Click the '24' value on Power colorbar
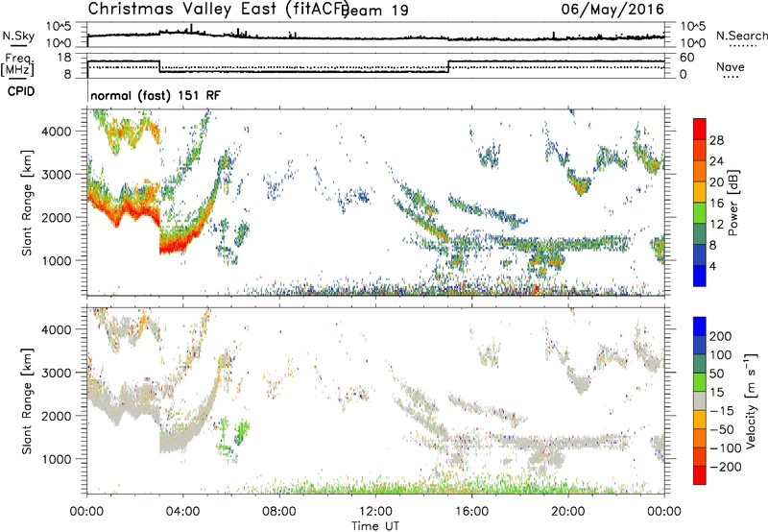The image size is (768, 532). (x=716, y=161)
